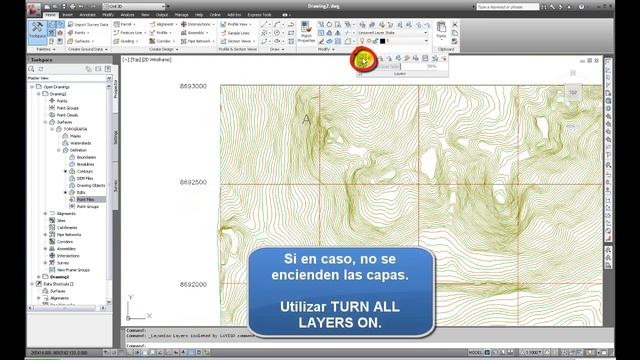
Task: Select Point Files tree item
Action: pos(85,200)
